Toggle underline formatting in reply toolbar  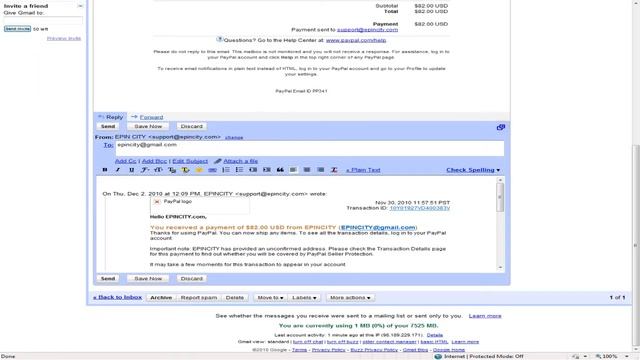coord(131,170)
